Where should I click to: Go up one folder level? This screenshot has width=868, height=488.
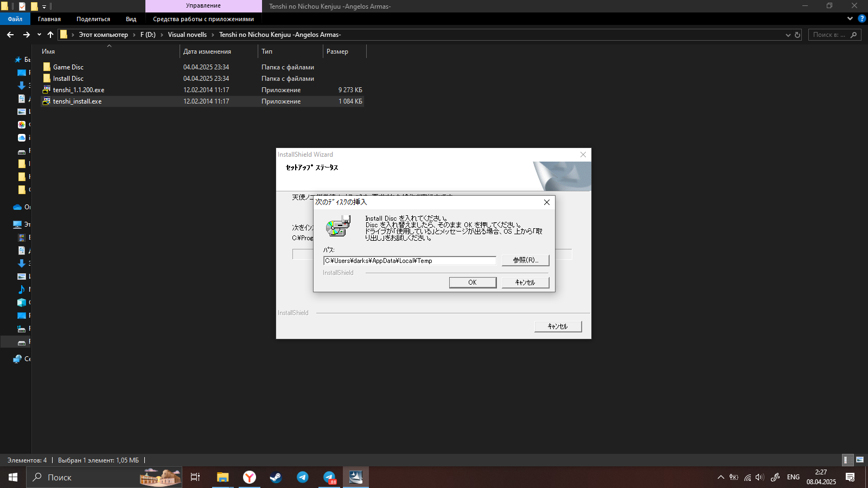tap(50, 35)
